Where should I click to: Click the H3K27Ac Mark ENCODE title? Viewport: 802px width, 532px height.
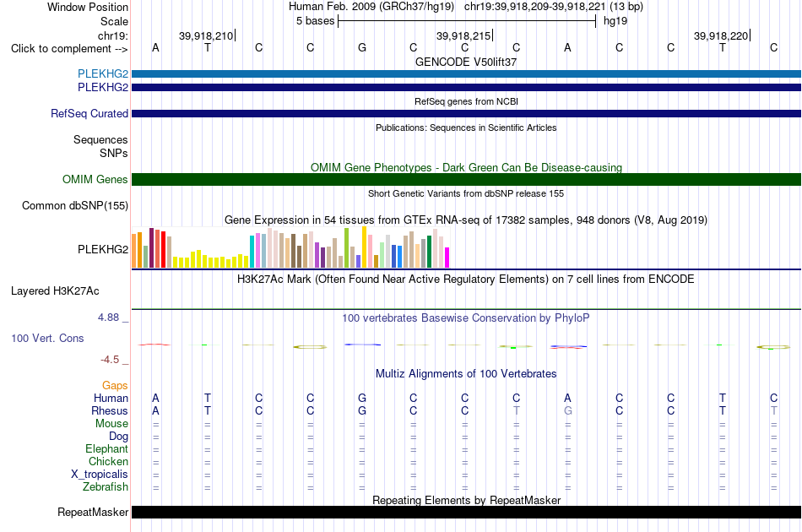point(466,280)
